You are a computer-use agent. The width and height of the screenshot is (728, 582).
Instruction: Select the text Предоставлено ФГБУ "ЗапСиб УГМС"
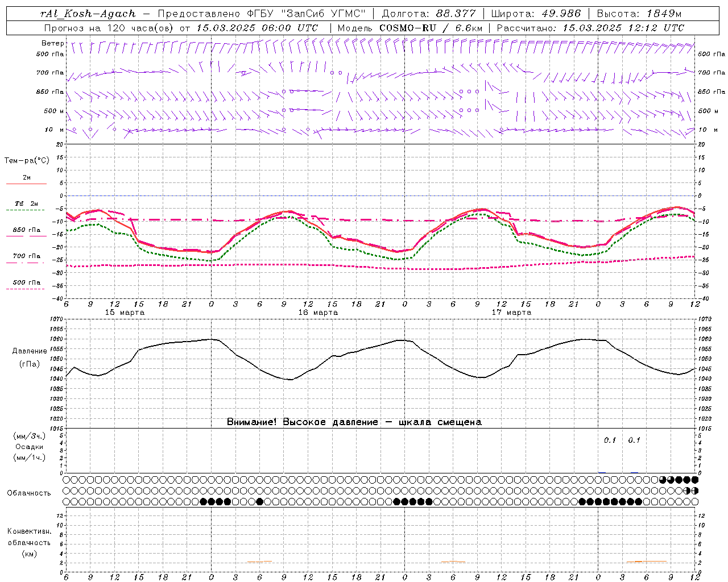pyautogui.click(x=262, y=14)
